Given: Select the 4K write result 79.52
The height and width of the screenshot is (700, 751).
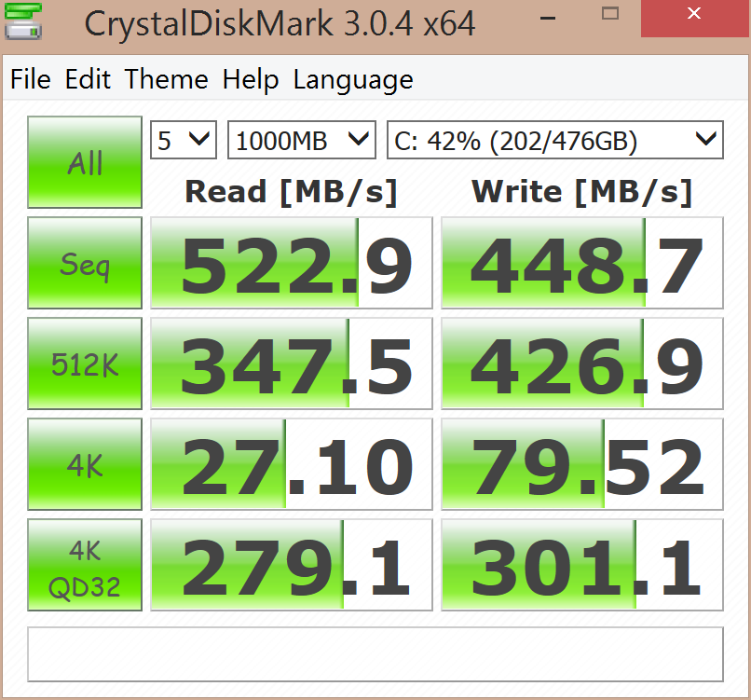Looking at the screenshot, I should [x=582, y=464].
